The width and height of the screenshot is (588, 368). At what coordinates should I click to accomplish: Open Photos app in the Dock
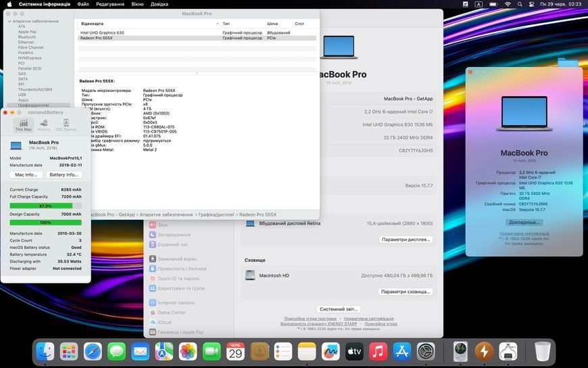[188, 352]
